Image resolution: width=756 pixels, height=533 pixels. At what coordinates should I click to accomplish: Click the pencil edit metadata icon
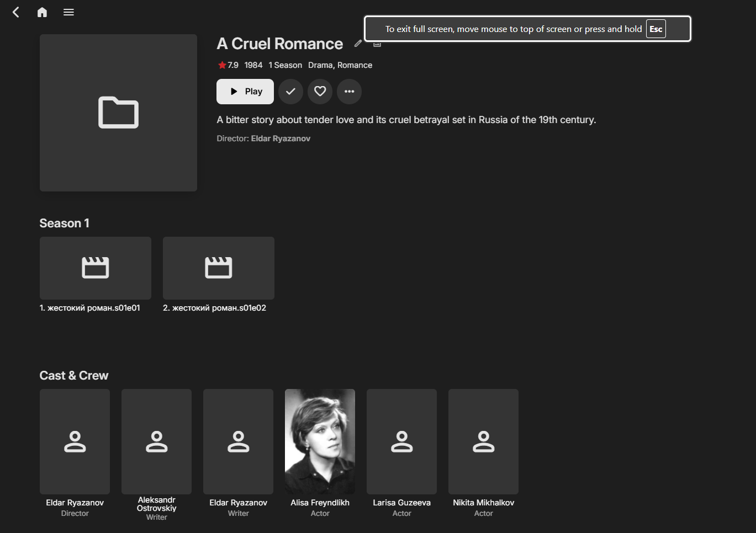tap(358, 44)
